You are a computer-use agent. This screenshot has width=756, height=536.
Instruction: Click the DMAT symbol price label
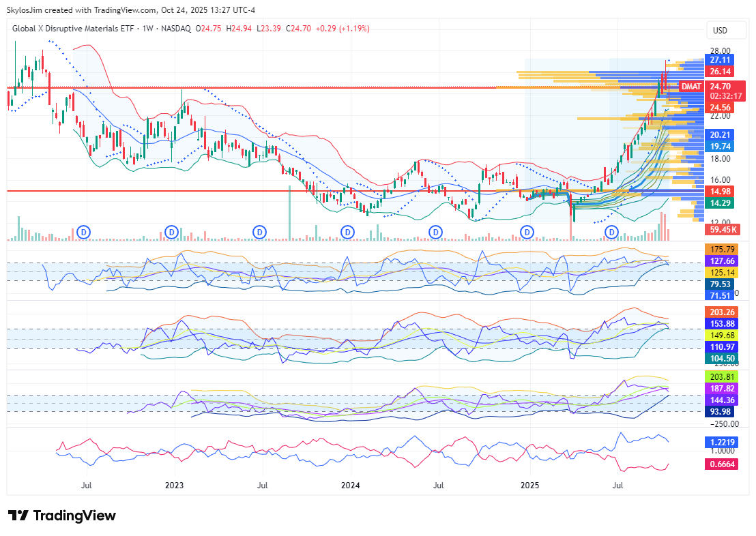pos(691,87)
